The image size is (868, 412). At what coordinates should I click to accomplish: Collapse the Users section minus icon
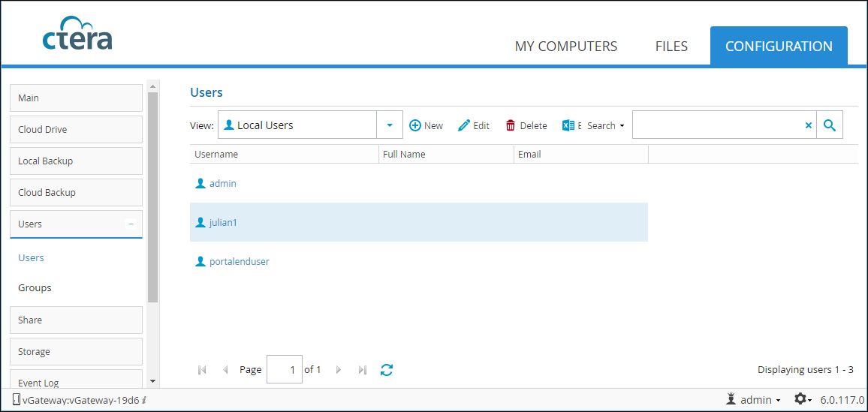pos(131,224)
